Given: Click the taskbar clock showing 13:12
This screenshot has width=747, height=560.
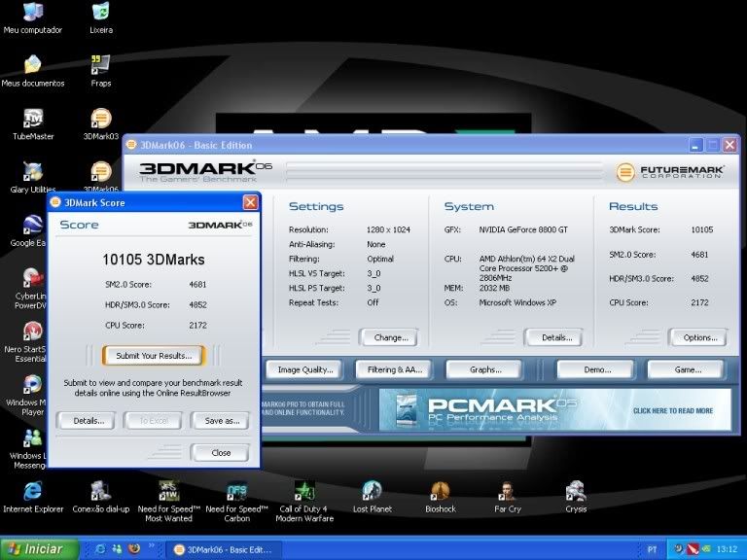Looking at the screenshot, I should (x=727, y=549).
